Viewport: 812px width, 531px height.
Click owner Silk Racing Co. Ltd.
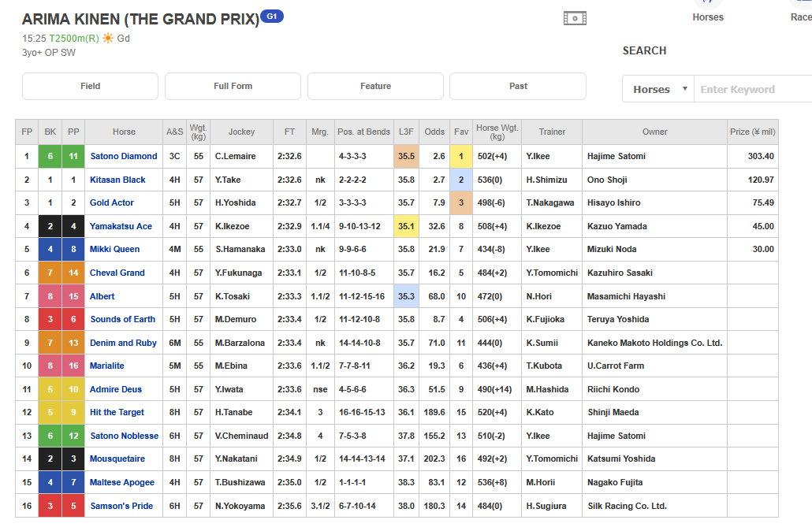pyautogui.click(x=627, y=506)
